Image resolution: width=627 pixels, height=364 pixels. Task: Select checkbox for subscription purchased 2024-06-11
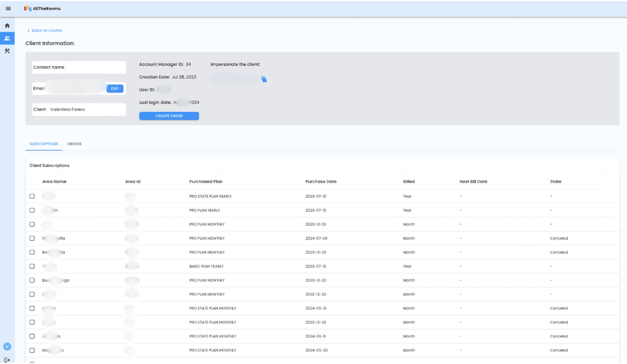click(32, 336)
